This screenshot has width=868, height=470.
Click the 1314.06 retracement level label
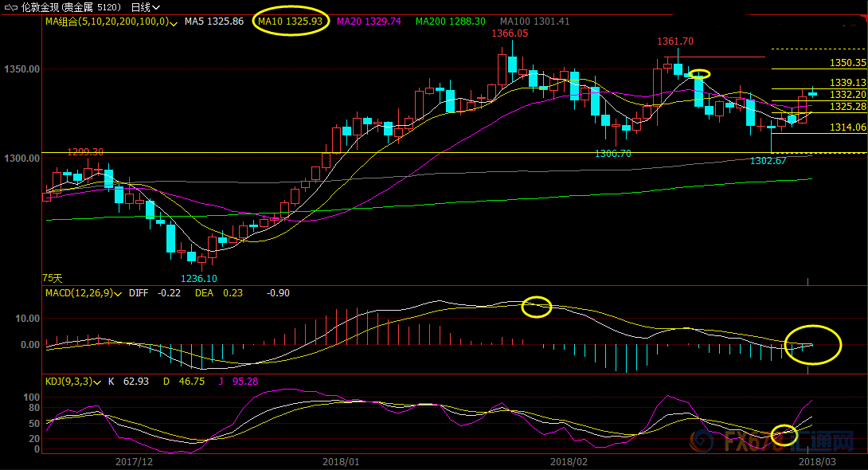coord(847,127)
